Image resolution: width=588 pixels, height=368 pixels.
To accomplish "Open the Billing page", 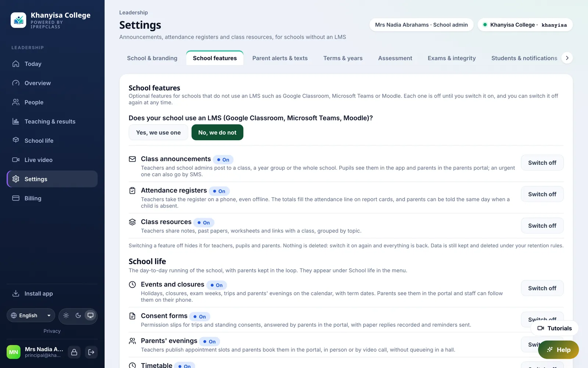I will (52, 198).
